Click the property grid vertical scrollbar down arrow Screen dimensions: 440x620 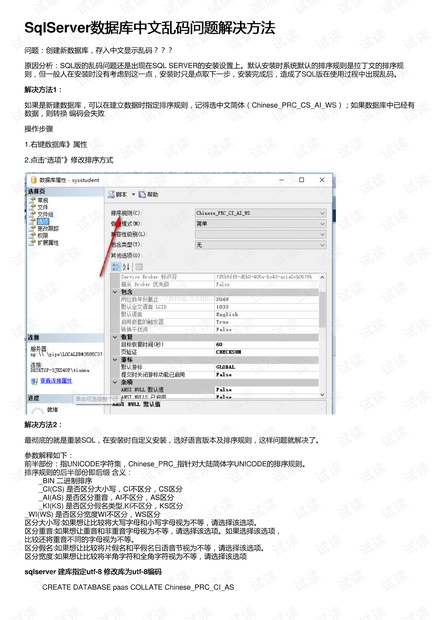click(x=322, y=395)
